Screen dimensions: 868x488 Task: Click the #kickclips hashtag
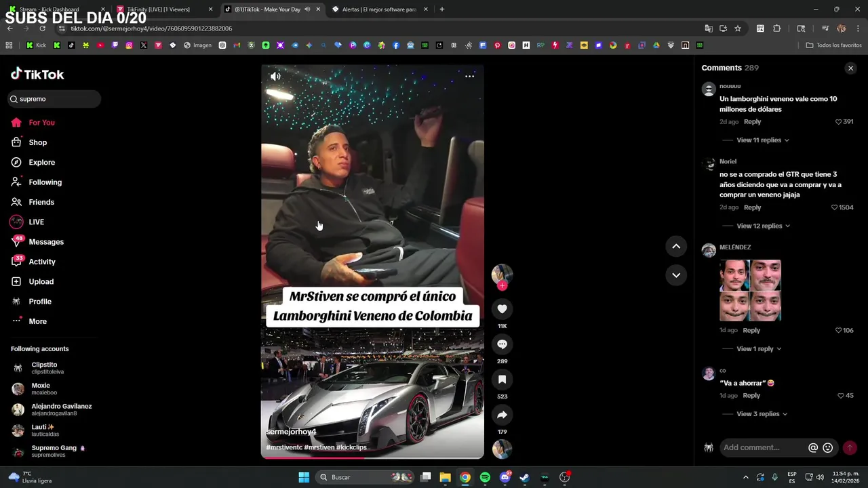click(351, 447)
